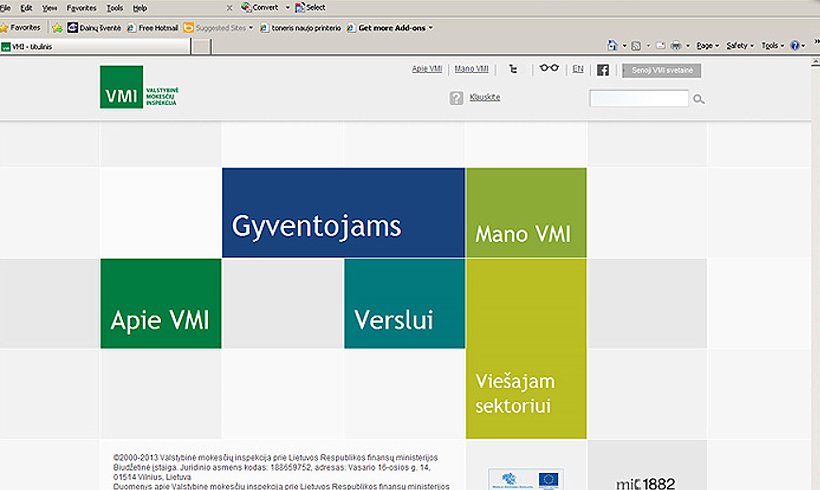
Task: Click the Klauskite link
Action: pyautogui.click(x=485, y=97)
